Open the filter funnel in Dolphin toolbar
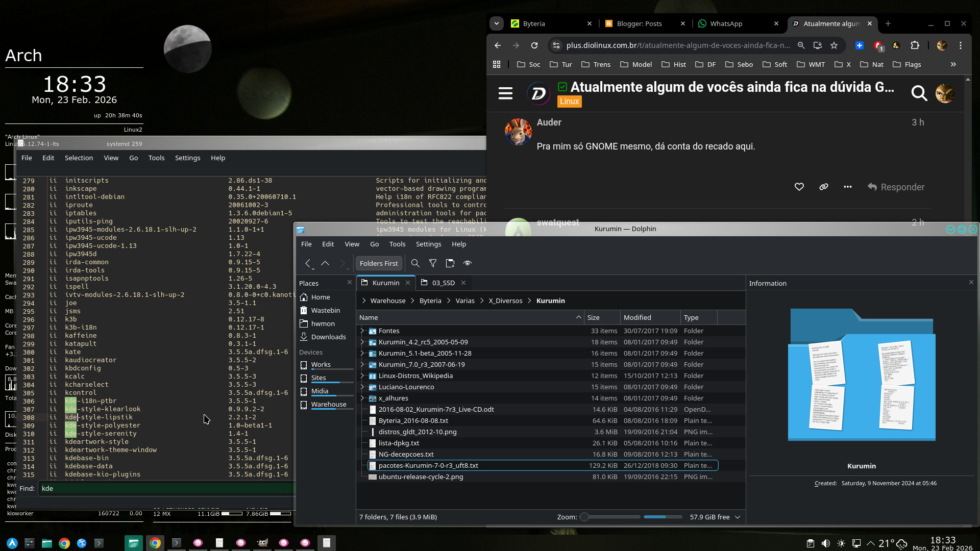 [433, 263]
